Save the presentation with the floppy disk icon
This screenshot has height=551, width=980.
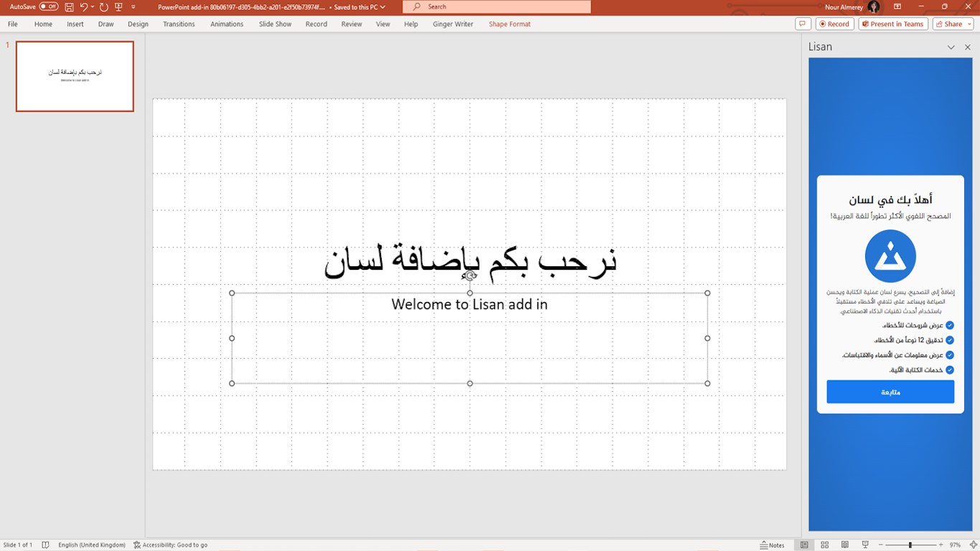pyautogui.click(x=69, y=6)
